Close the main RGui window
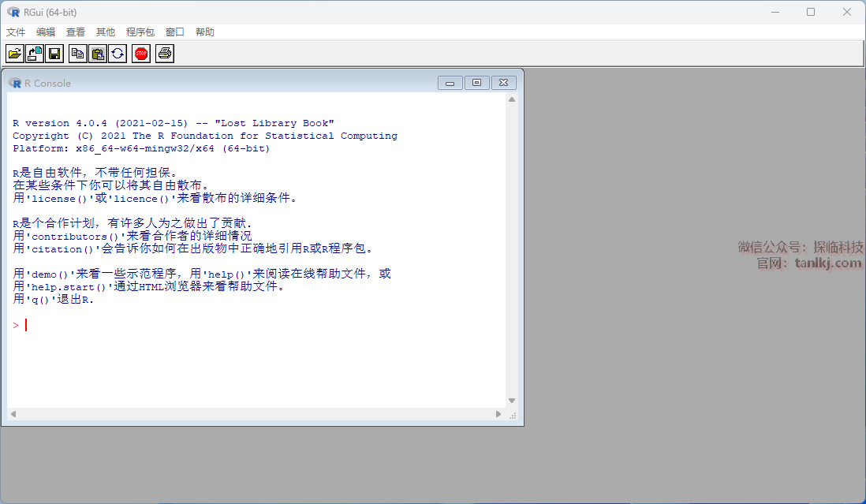This screenshot has height=504, width=866. click(x=846, y=12)
